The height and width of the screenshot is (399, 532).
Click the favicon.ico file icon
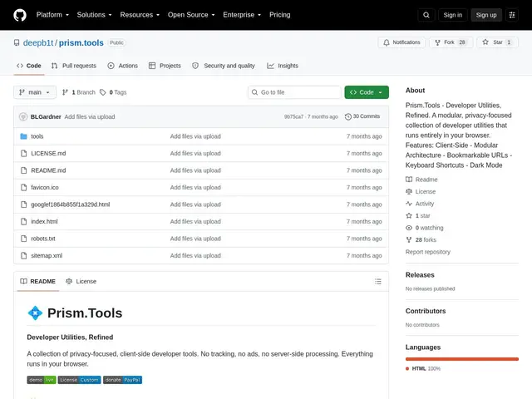point(23,187)
